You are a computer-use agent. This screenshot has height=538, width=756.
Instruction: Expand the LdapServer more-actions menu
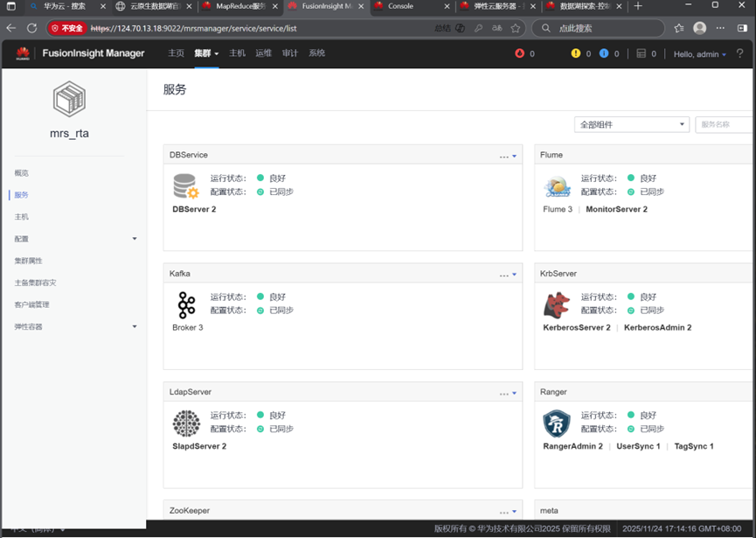pos(508,394)
